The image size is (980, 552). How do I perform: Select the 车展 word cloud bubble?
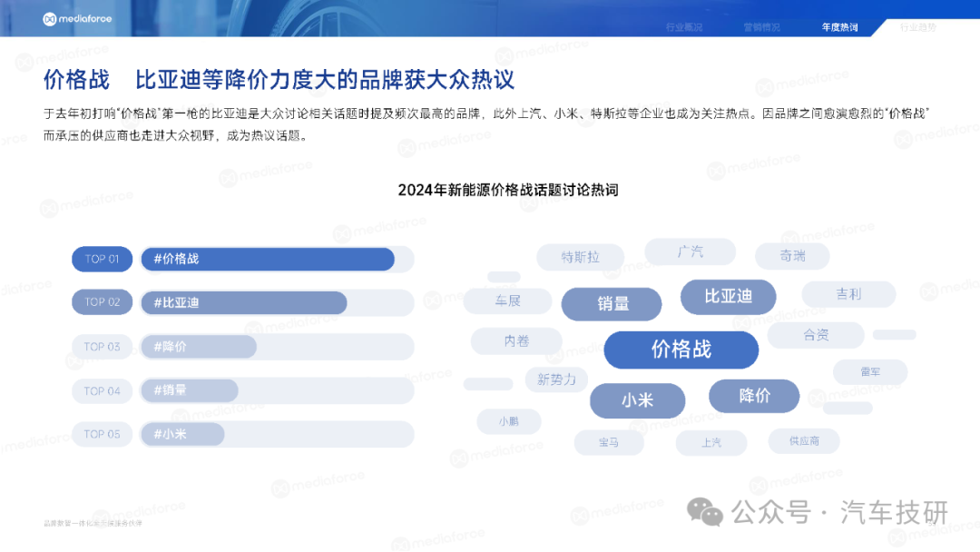[507, 301]
